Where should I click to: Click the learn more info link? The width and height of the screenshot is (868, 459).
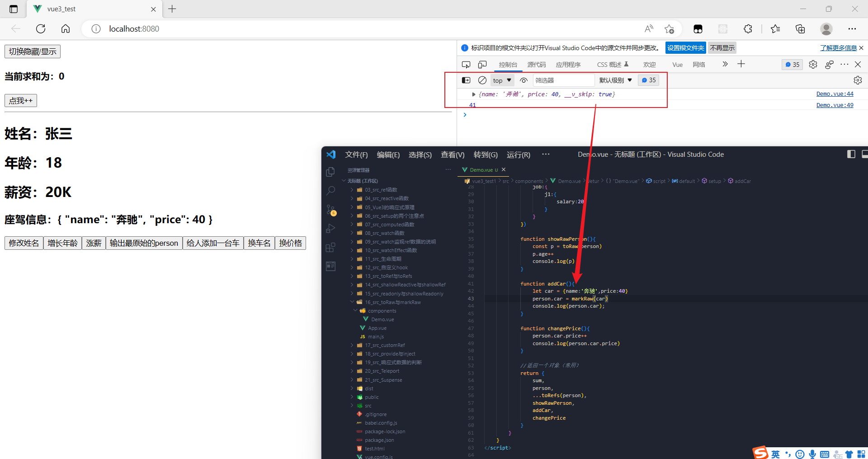[838, 48]
